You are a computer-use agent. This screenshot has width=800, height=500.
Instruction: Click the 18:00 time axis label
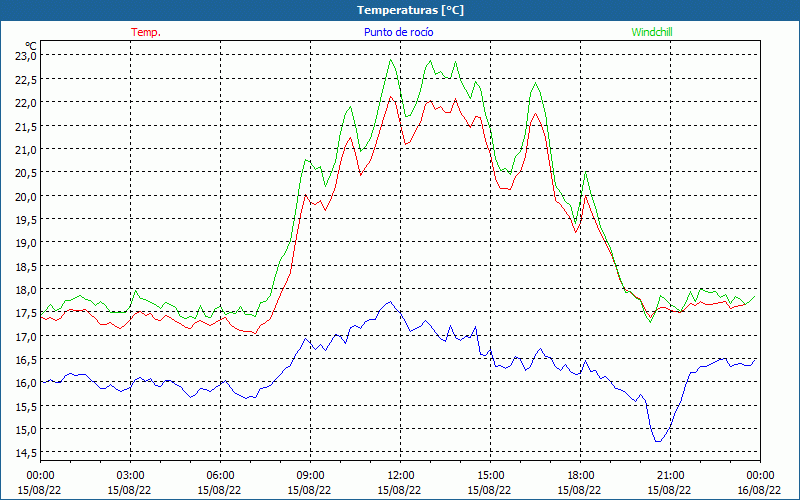(x=581, y=476)
